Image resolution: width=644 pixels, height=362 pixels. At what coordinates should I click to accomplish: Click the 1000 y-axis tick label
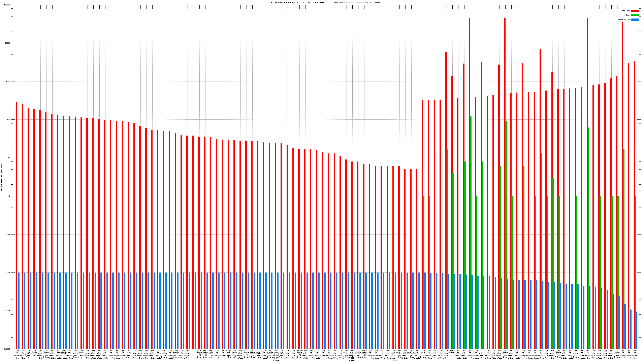(x=8, y=81)
